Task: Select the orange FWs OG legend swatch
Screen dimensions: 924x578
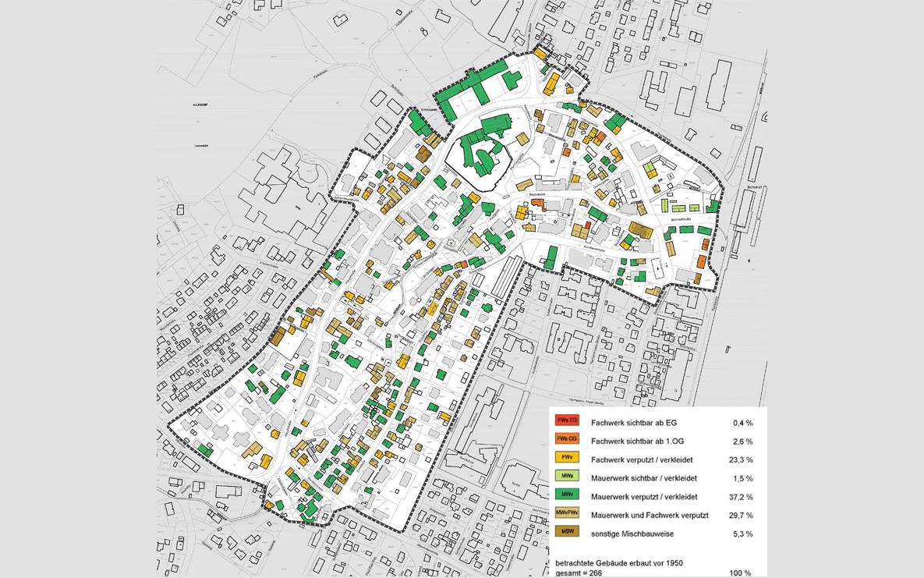Action: [567, 439]
